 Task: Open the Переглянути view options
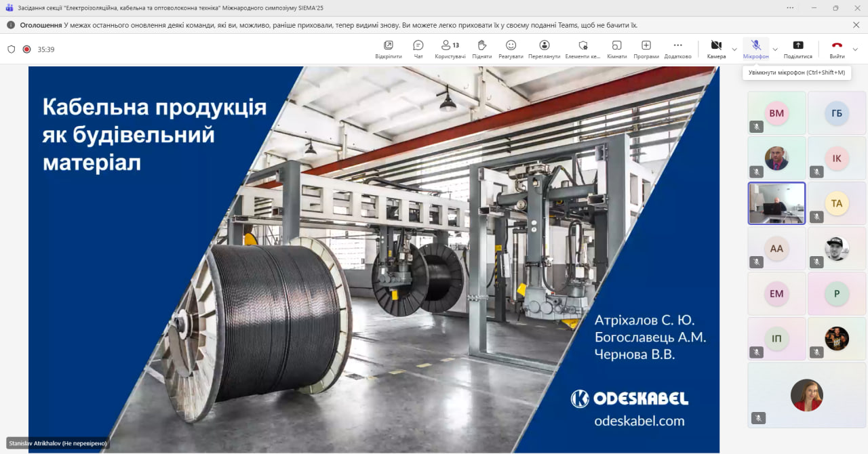[x=544, y=49]
